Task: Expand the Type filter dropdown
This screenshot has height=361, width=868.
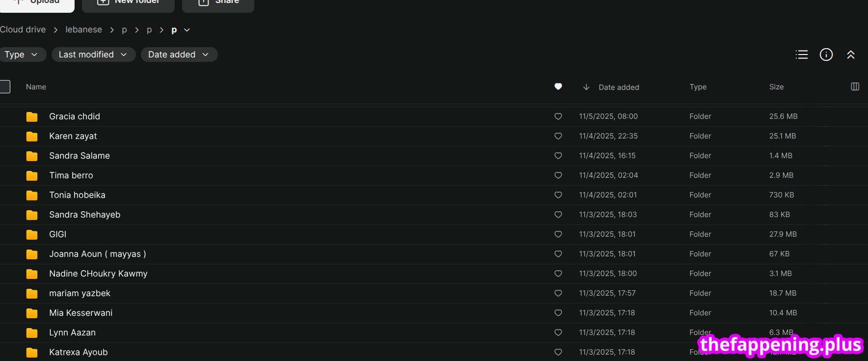Action: [22, 55]
